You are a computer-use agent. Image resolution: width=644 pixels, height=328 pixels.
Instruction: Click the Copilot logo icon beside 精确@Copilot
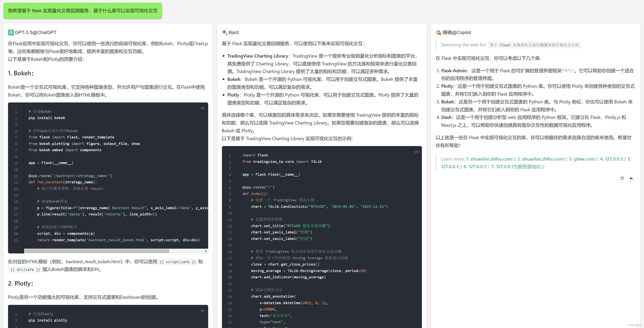439,32
